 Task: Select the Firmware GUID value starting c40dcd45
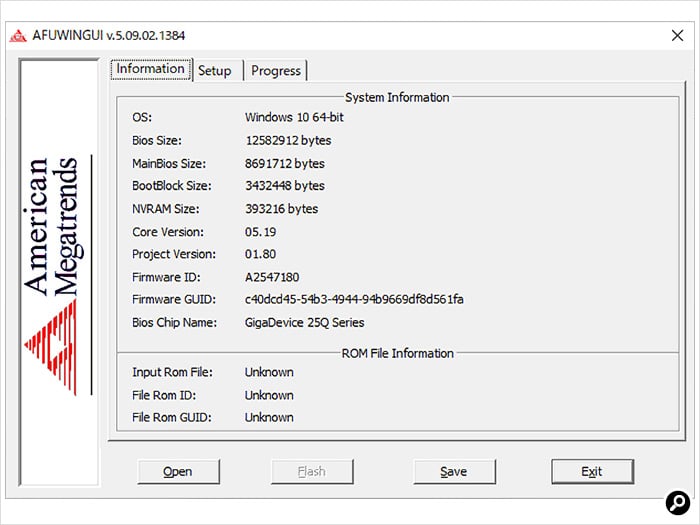[x=354, y=299]
